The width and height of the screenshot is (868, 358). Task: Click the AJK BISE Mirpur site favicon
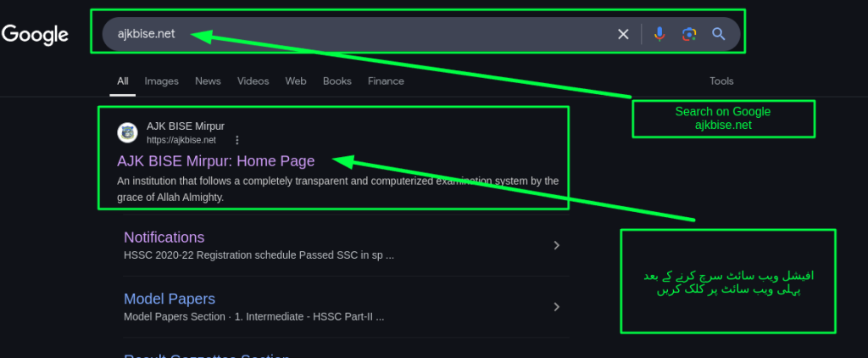point(127,133)
